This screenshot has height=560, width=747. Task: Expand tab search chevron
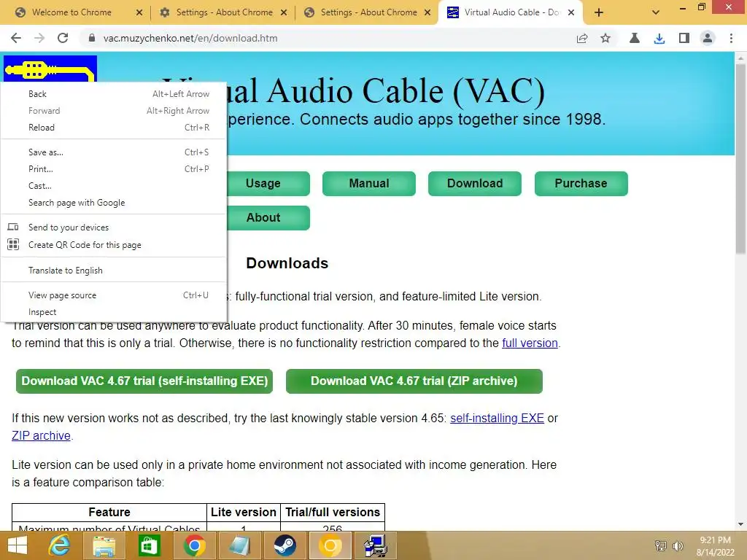656,12
